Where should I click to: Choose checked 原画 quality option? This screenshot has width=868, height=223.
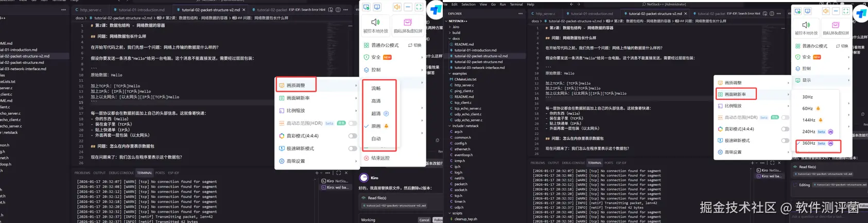tap(376, 126)
